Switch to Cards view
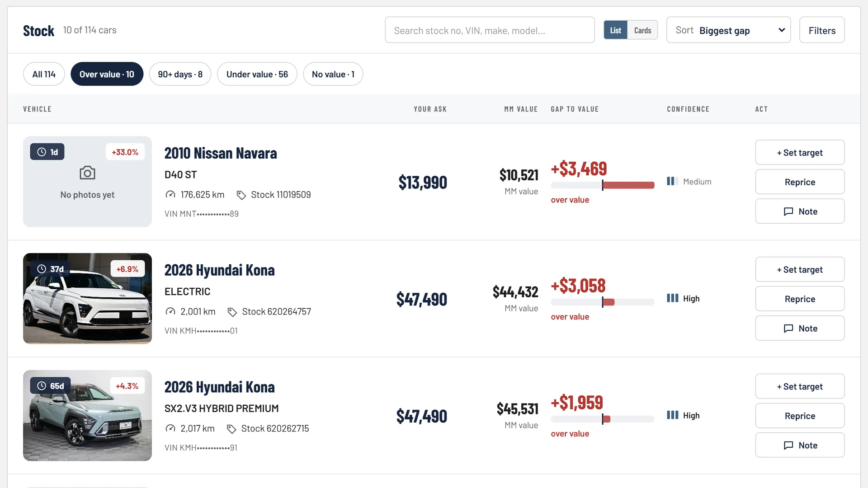Image resolution: width=868 pixels, height=488 pixels. click(x=642, y=30)
